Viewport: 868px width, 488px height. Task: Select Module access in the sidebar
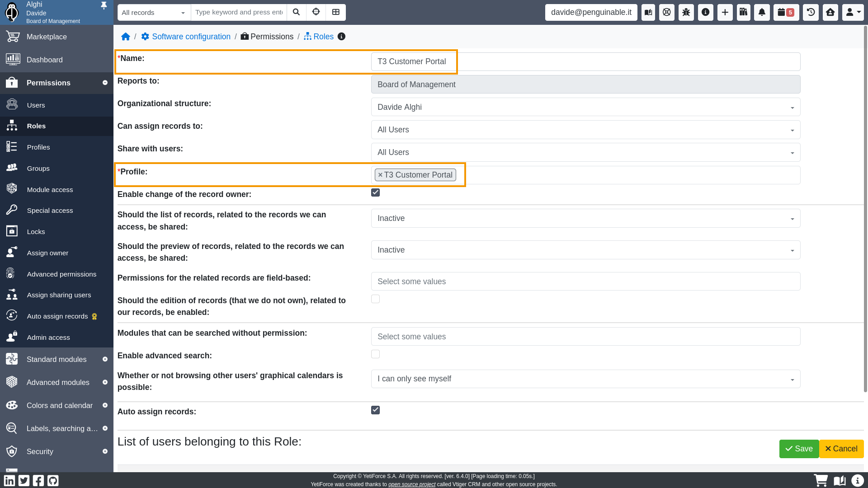pos(50,190)
